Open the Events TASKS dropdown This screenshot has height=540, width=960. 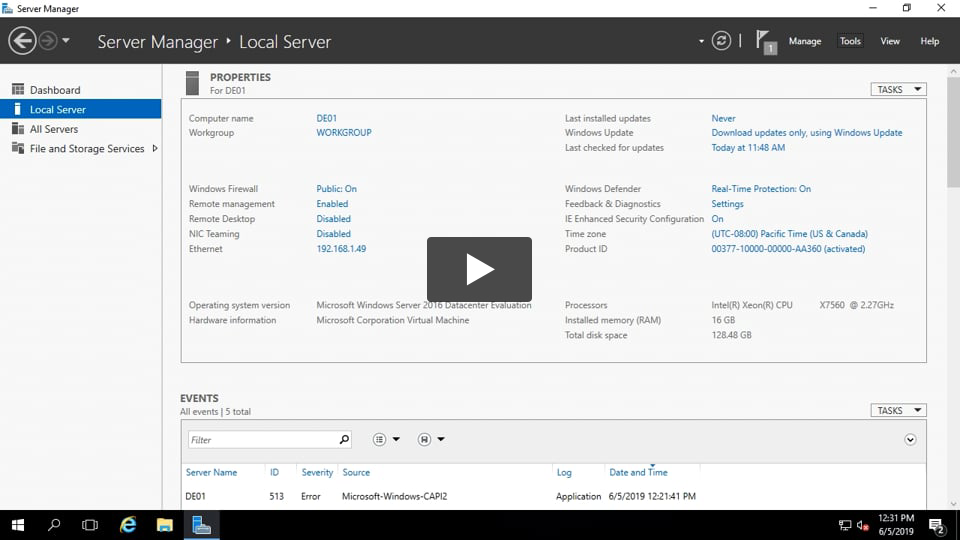pos(898,410)
